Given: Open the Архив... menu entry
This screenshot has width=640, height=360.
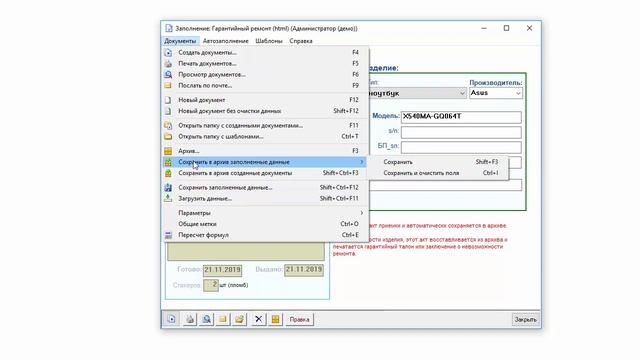Looking at the screenshot, I should 265,151.
